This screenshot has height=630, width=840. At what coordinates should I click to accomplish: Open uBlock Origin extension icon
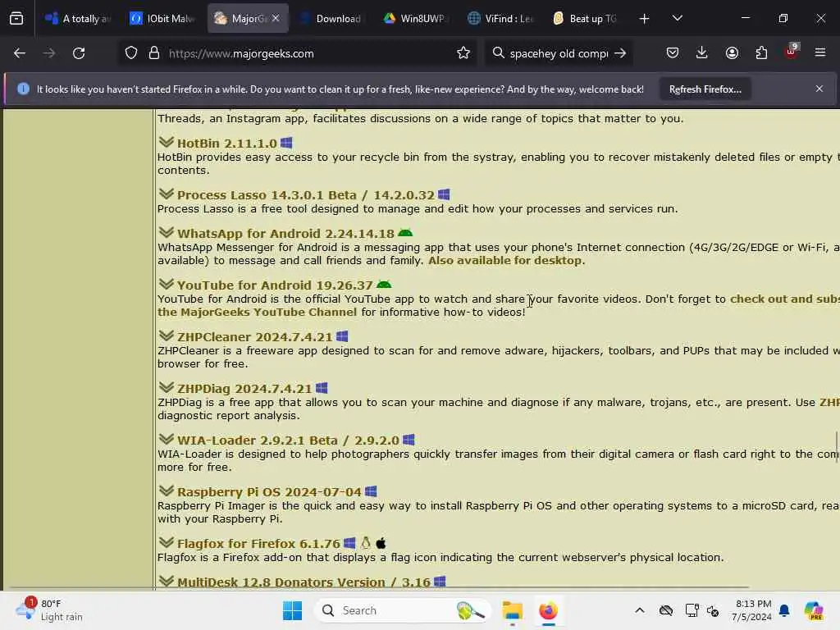(792, 52)
